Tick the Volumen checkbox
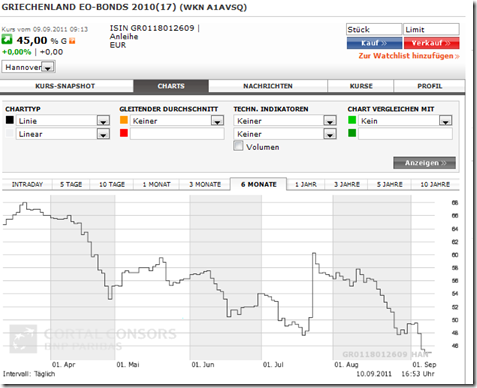 (x=238, y=146)
